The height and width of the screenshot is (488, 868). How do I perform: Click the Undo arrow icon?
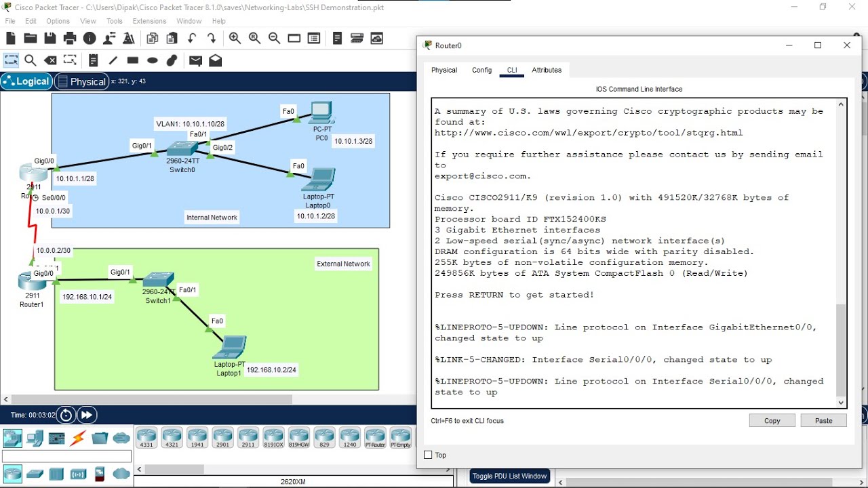click(192, 39)
